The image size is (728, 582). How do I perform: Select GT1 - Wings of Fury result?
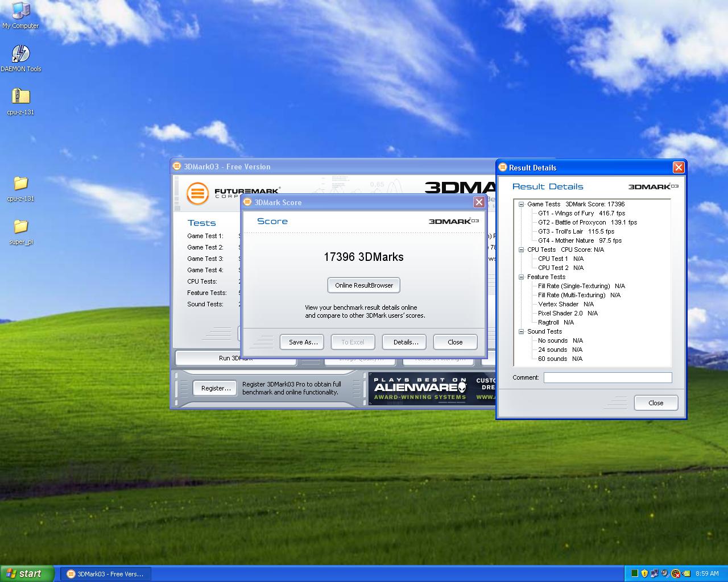click(581, 214)
